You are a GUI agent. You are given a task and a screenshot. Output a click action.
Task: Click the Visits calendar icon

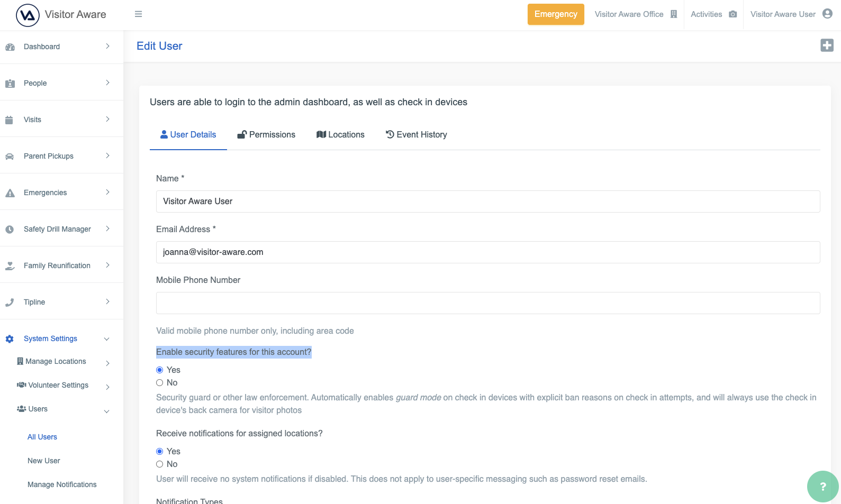coord(9,120)
